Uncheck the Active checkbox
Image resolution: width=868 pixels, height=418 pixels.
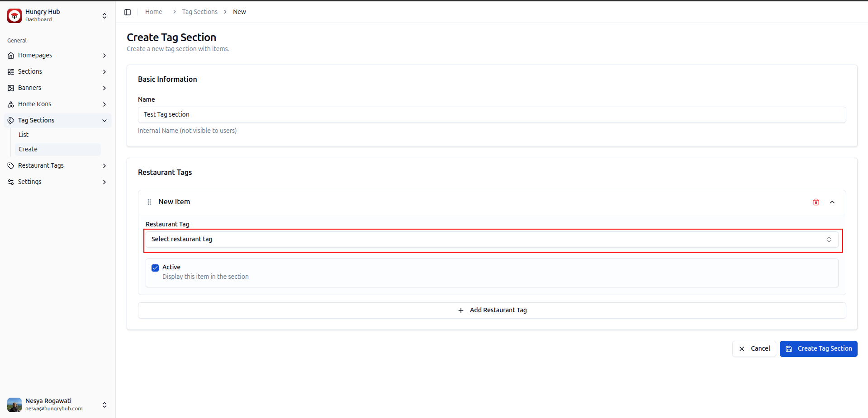tap(155, 268)
